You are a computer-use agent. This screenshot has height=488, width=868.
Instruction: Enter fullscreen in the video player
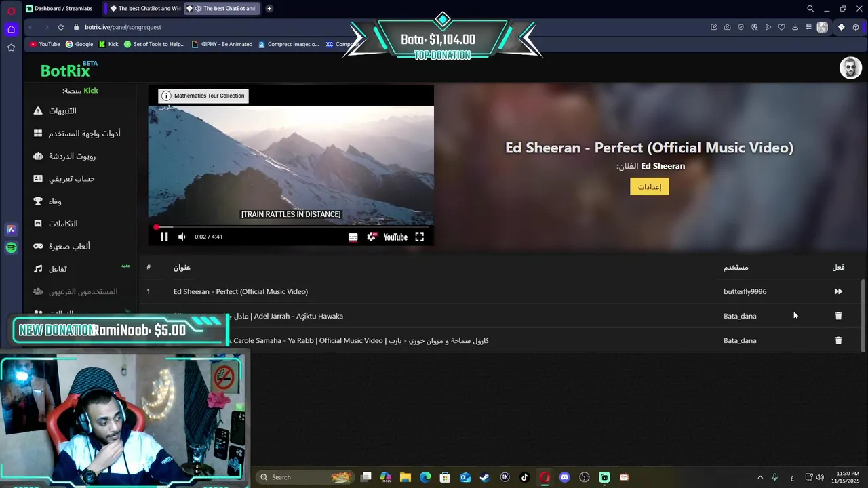click(x=420, y=237)
